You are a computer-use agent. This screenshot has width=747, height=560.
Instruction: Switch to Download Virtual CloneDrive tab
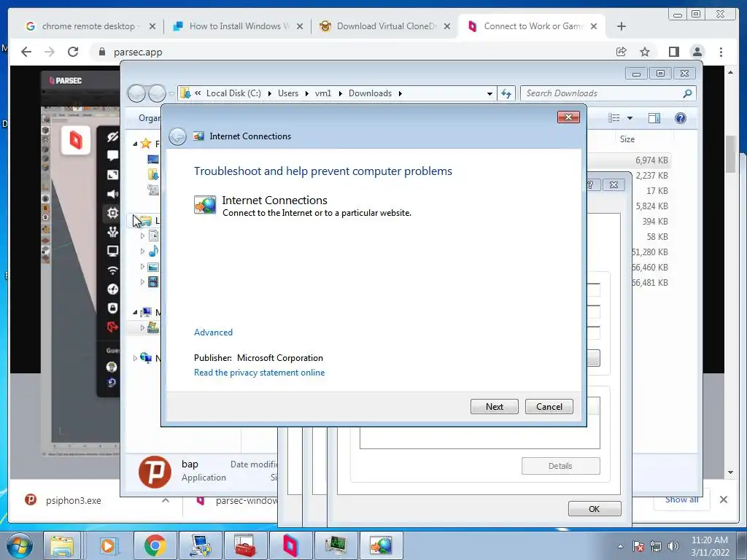(x=385, y=26)
